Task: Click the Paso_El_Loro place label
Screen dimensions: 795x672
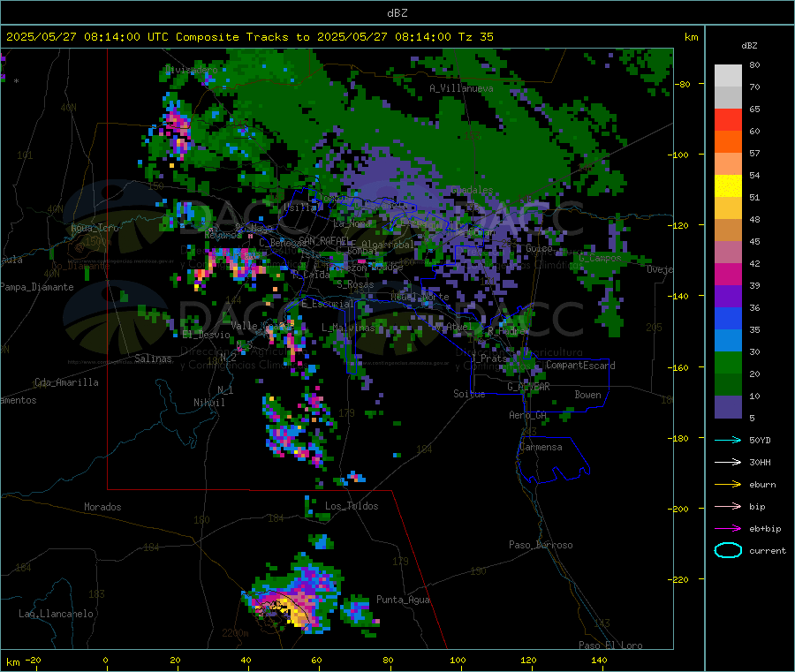Action: pyautogui.click(x=610, y=646)
